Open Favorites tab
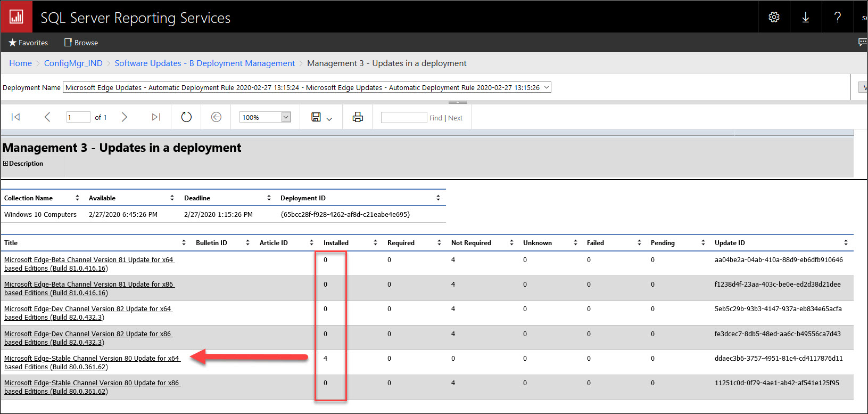This screenshot has width=868, height=414. pyautogui.click(x=28, y=43)
